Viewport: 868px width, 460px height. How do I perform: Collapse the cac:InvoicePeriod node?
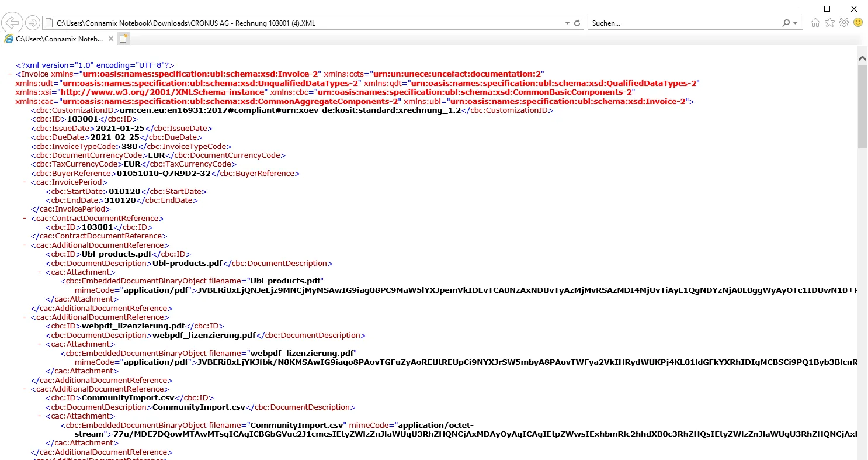25,182
